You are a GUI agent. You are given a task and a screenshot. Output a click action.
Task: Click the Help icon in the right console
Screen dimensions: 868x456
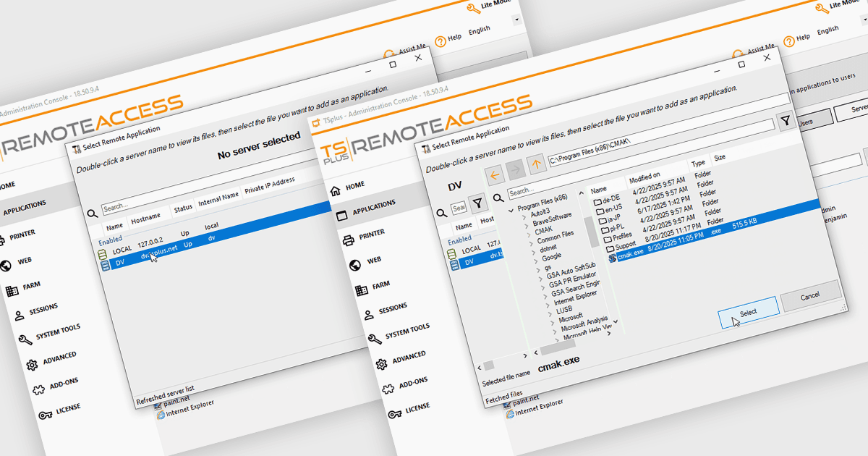(788, 41)
